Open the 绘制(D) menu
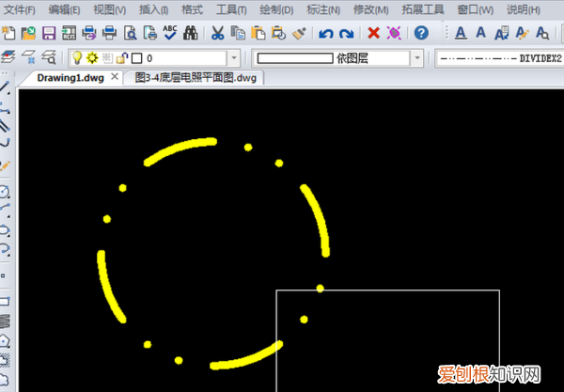564x392 pixels. [276, 9]
